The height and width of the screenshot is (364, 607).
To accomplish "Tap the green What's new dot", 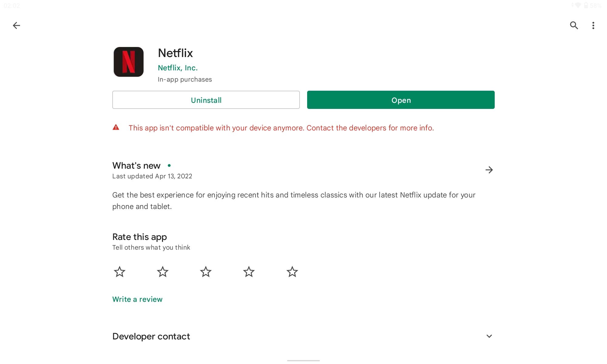I will click(x=169, y=165).
